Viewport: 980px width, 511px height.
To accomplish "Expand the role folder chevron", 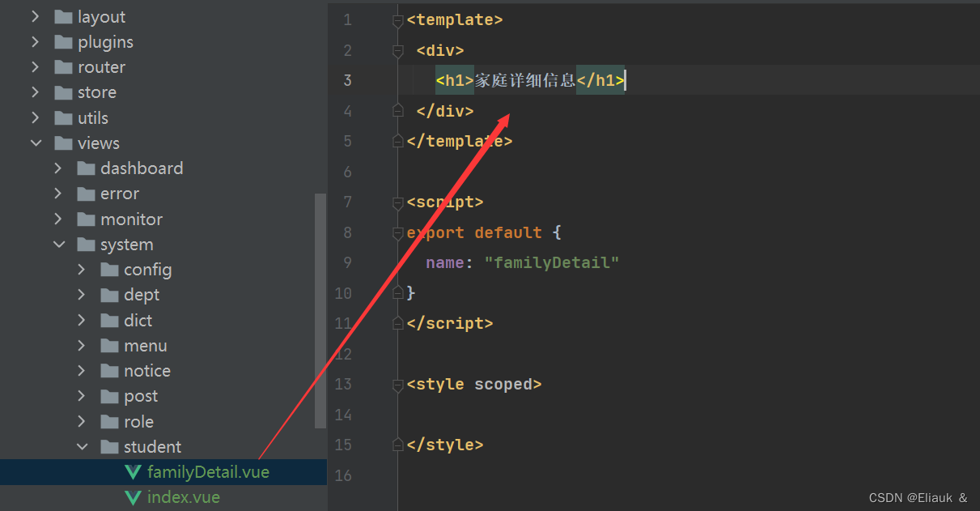I will coord(81,422).
